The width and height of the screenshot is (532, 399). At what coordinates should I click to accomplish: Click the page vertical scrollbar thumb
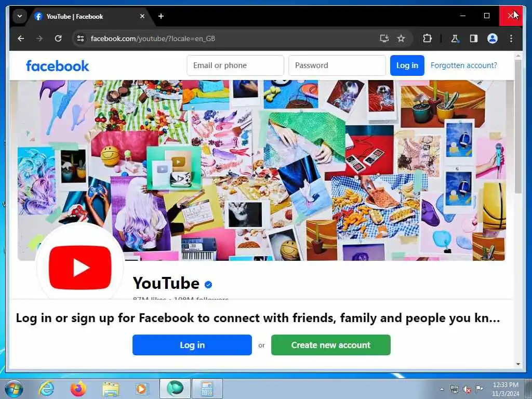click(x=518, y=126)
